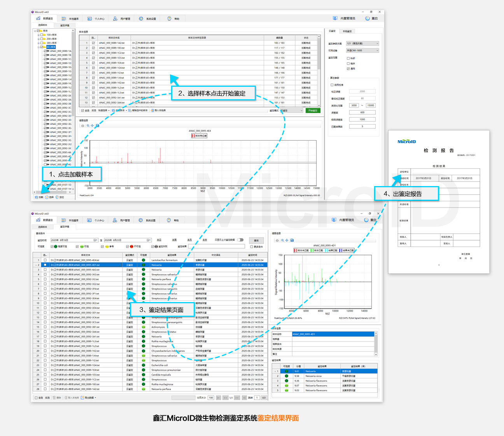Click 定位 icon below the sample tree

(x=57, y=197)
